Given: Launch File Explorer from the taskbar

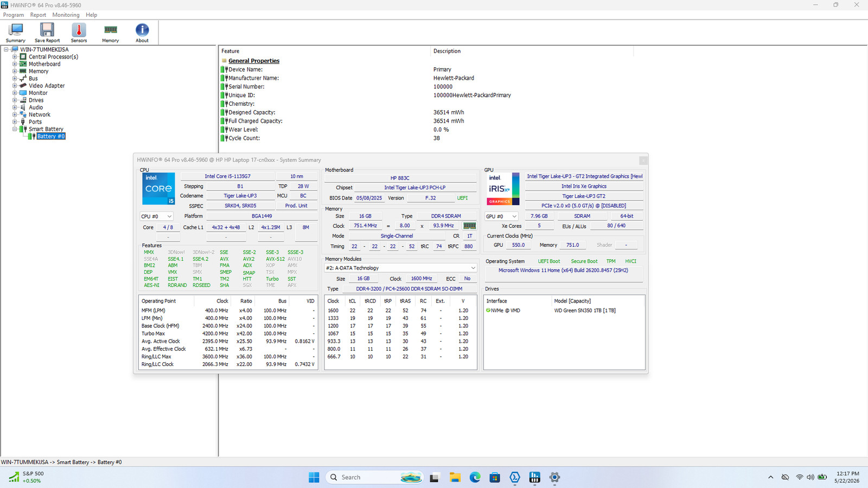Looking at the screenshot, I should (455, 477).
